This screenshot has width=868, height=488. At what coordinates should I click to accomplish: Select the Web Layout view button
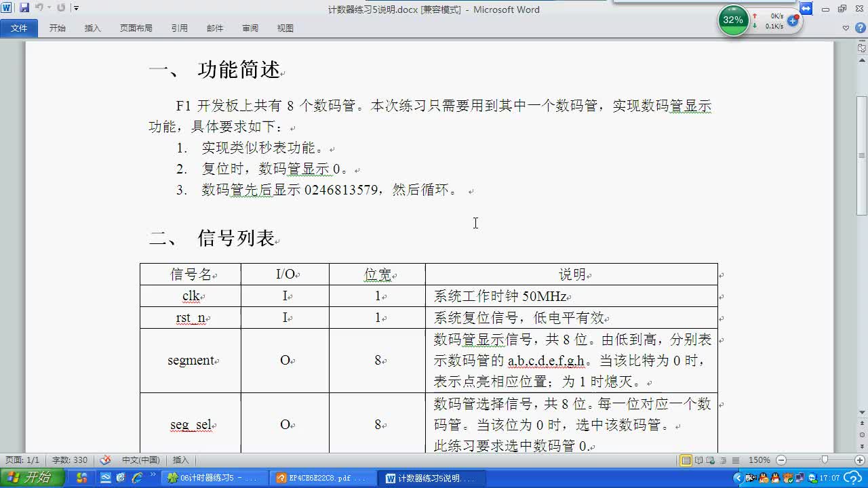coord(711,460)
